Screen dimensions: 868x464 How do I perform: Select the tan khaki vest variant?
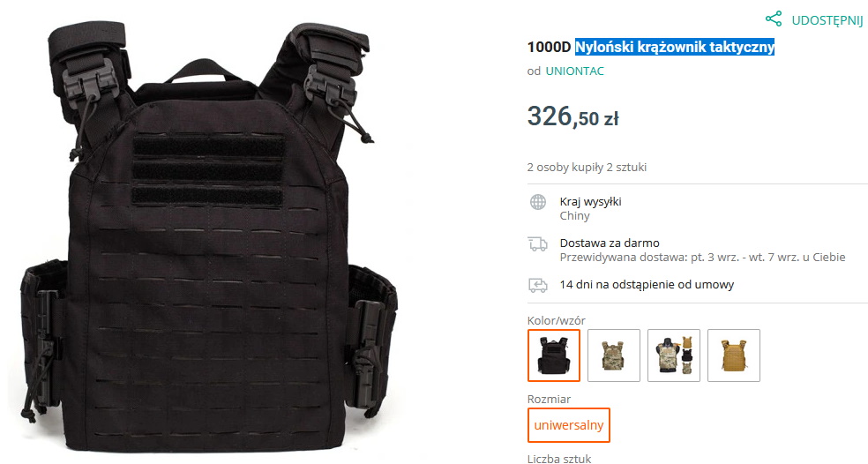pos(734,355)
